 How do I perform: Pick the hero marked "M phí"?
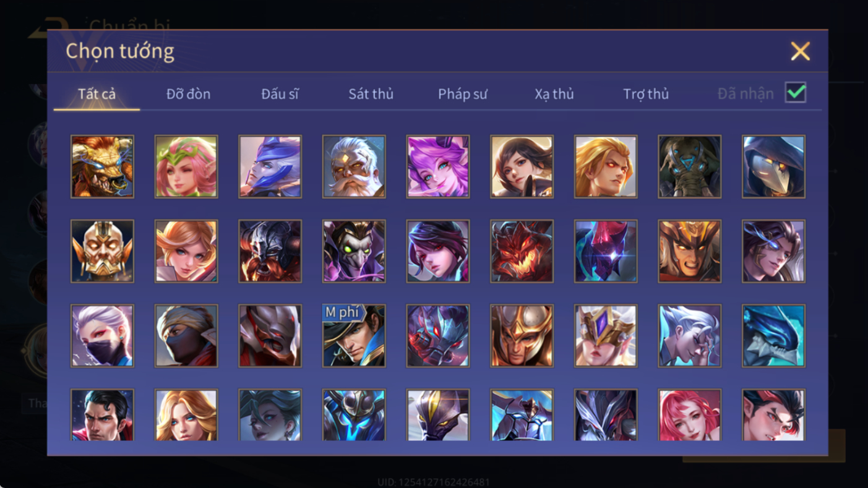click(x=354, y=336)
